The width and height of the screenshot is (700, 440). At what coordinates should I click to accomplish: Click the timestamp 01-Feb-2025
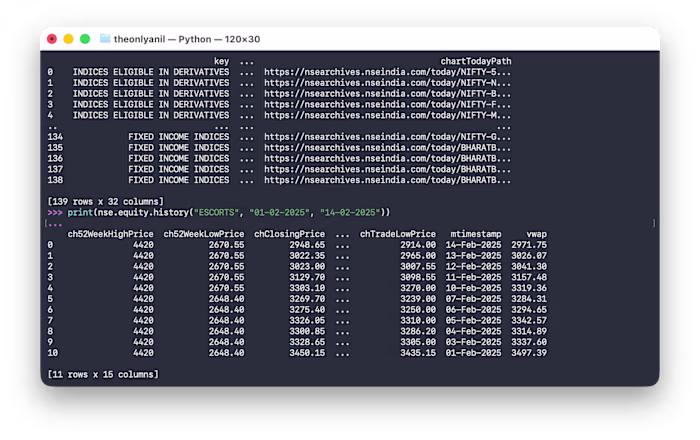tap(474, 353)
